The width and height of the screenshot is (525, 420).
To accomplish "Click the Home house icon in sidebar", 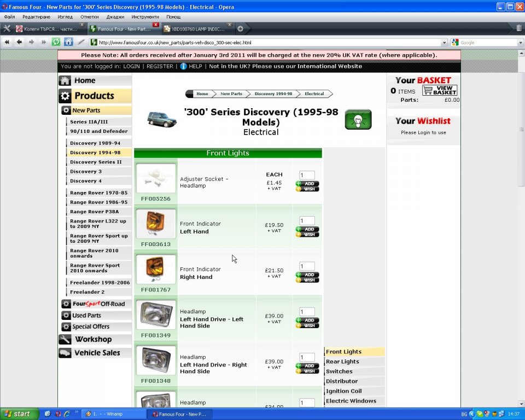I will click(65, 80).
